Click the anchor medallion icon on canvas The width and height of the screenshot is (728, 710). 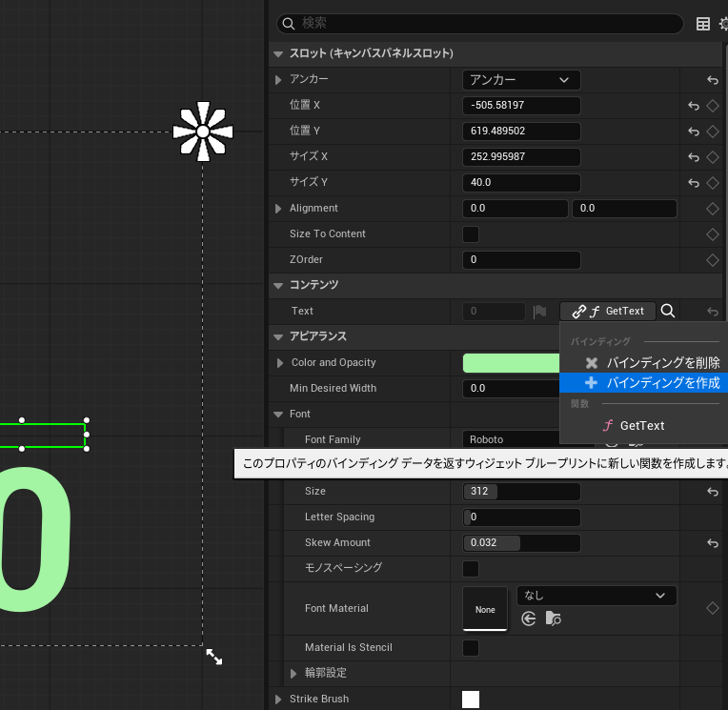[203, 132]
